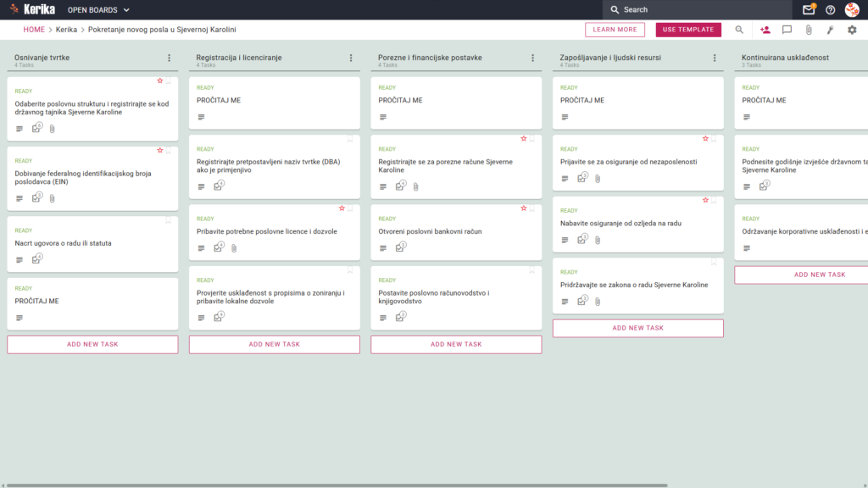Open attachment icon on 'Prijavite se za osiguranje' card
Viewport: 868px width, 488px height.
click(598, 179)
